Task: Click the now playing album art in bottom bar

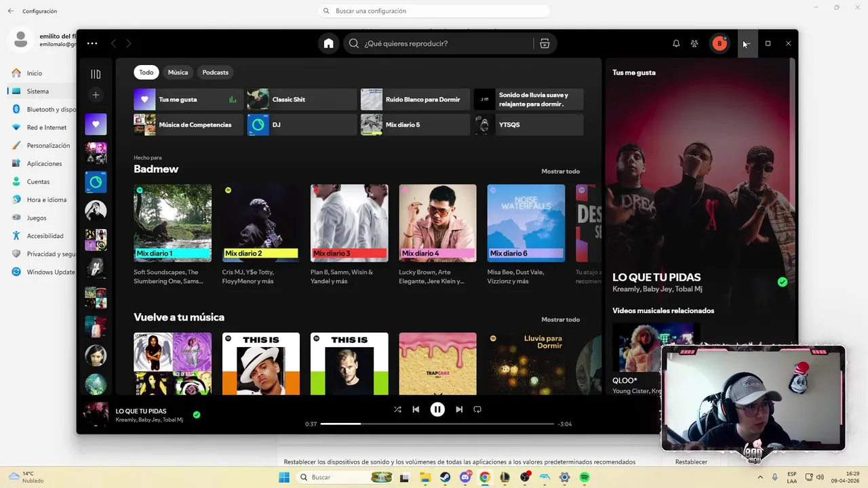Action: (x=96, y=414)
